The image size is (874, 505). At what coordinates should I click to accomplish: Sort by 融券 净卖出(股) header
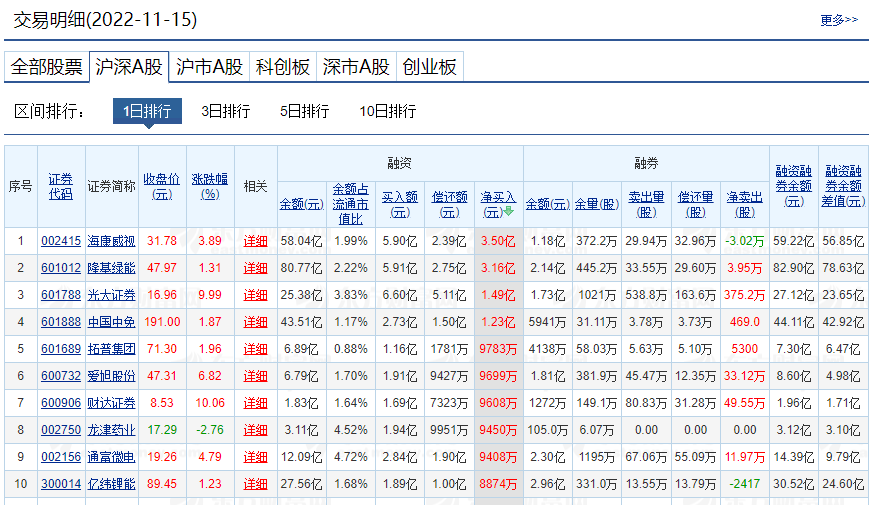point(745,204)
